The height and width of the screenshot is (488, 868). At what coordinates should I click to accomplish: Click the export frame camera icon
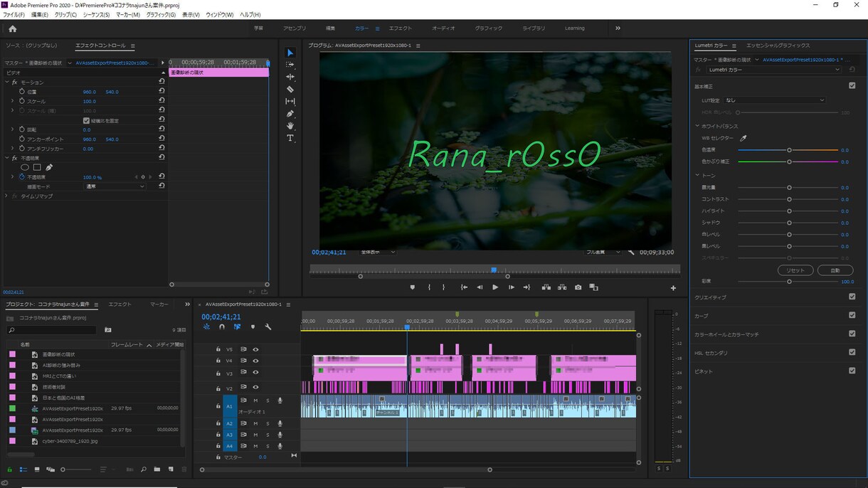(x=578, y=287)
